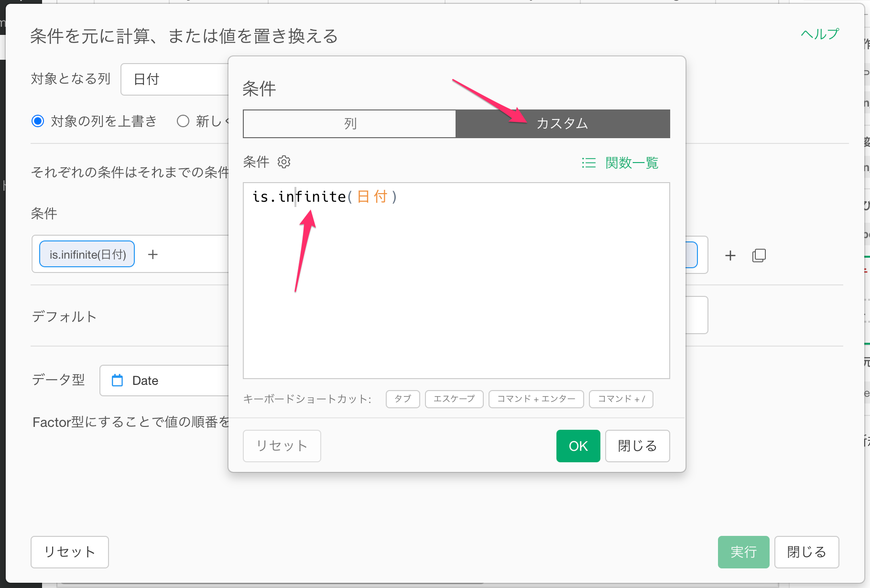This screenshot has height=588, width=870.
Task: Click 閉じる in the condition popup
Action: [x=637, y=446]
